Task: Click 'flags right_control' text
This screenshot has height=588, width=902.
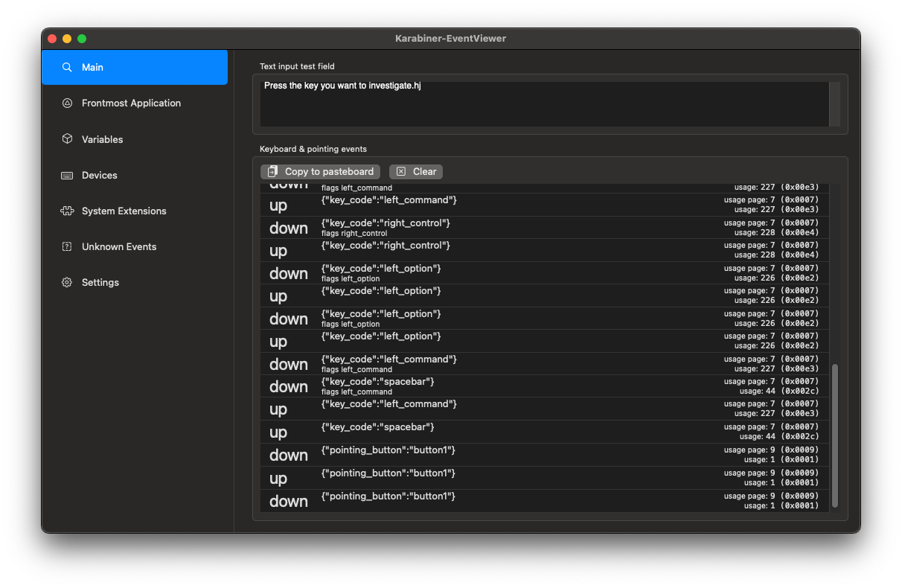Action: click(x=354, y=234)
